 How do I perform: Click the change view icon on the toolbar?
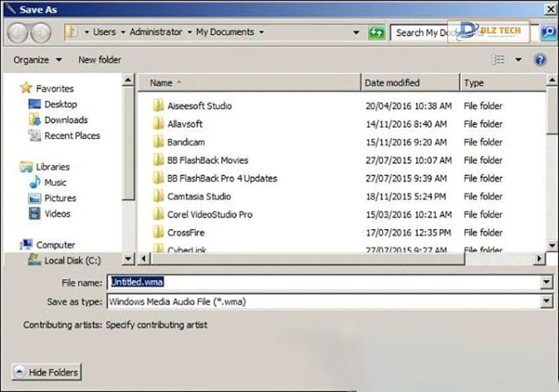click(x=498, y=59)
